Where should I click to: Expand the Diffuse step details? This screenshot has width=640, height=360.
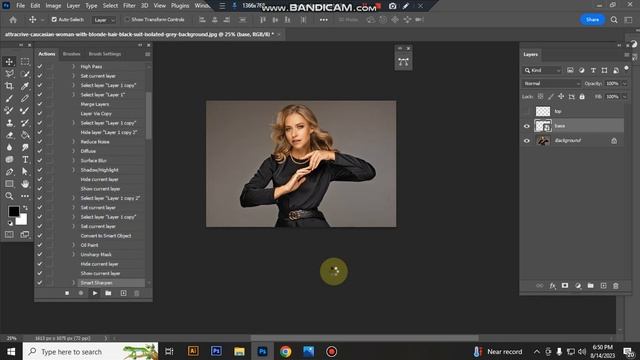[x=73, y=151]
